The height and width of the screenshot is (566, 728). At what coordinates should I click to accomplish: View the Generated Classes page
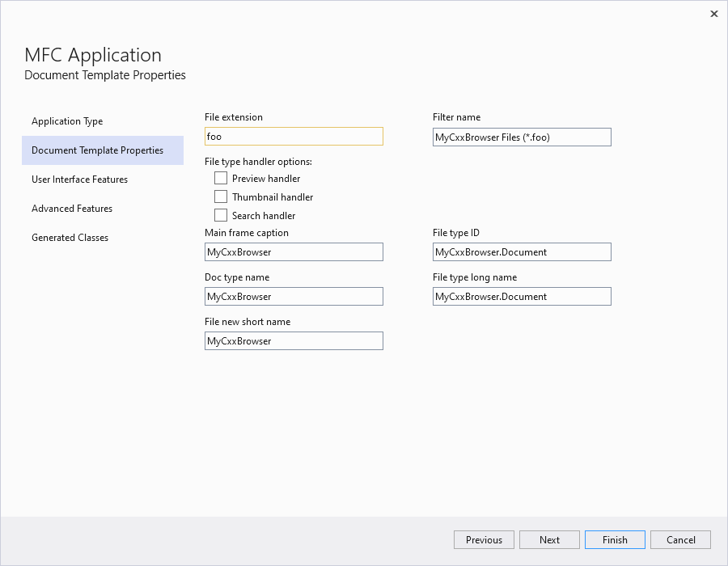(x=70, y=238)
